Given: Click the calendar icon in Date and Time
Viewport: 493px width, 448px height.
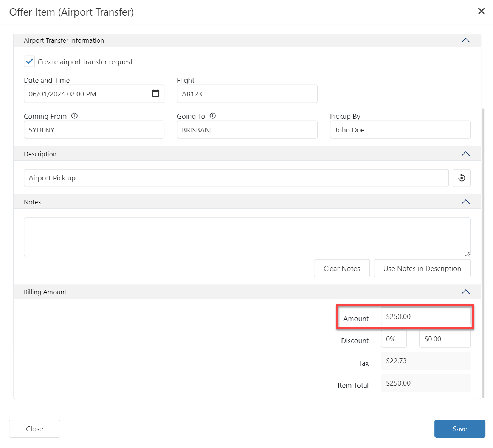Looking at the screenshot, I should (x=155, y=93).
